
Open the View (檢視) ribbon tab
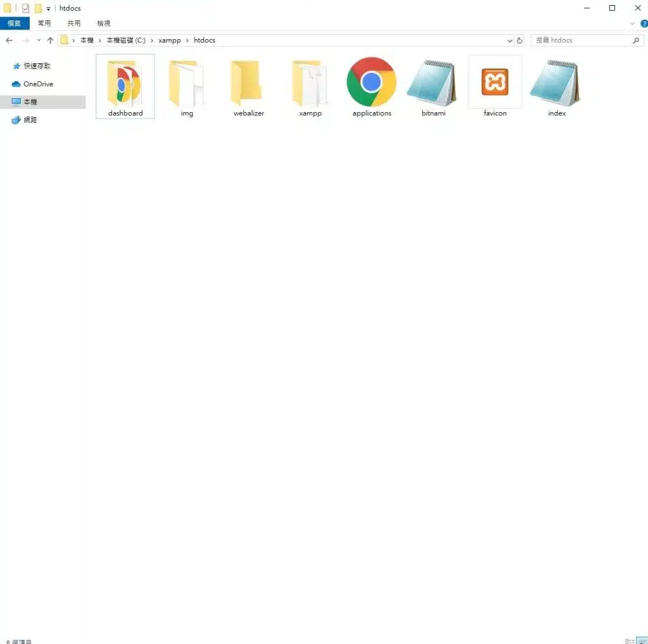click(x=104, y=23)
